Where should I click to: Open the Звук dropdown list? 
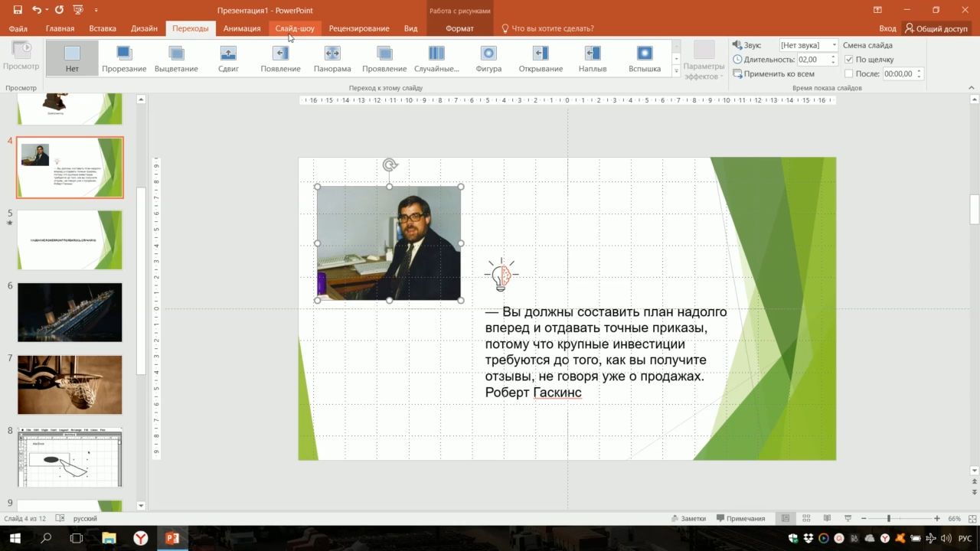(x=834, y=45)
